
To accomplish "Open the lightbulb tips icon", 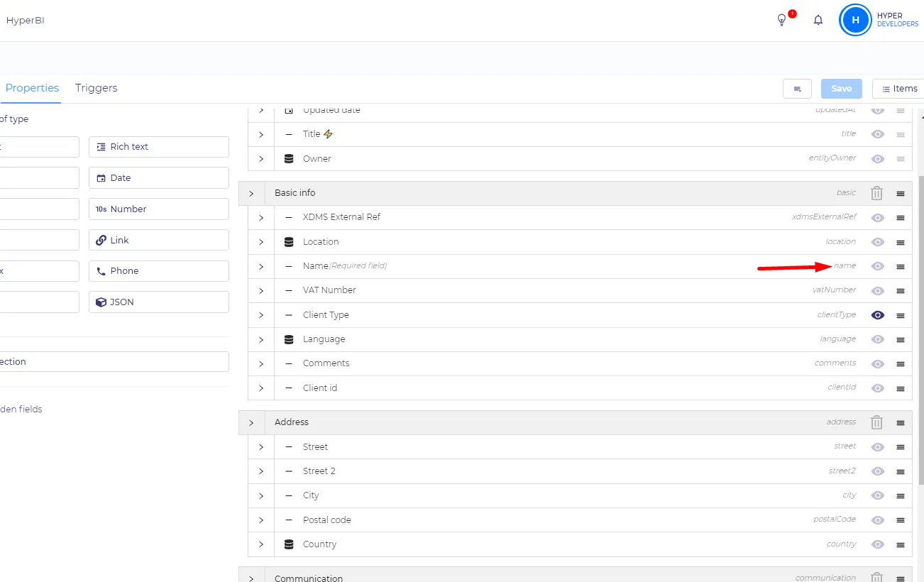I will [x=782, y=20].
